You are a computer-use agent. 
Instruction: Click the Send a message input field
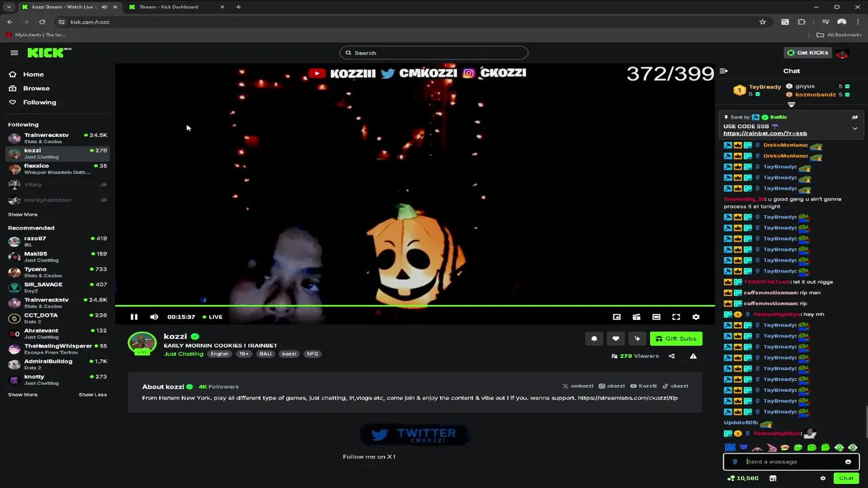(x=792, y=462)
